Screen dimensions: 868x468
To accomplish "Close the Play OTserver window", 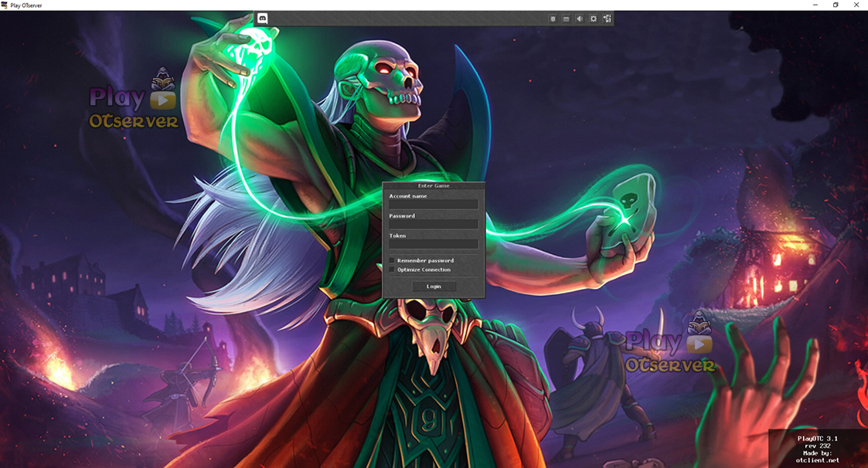I will 856,5.
